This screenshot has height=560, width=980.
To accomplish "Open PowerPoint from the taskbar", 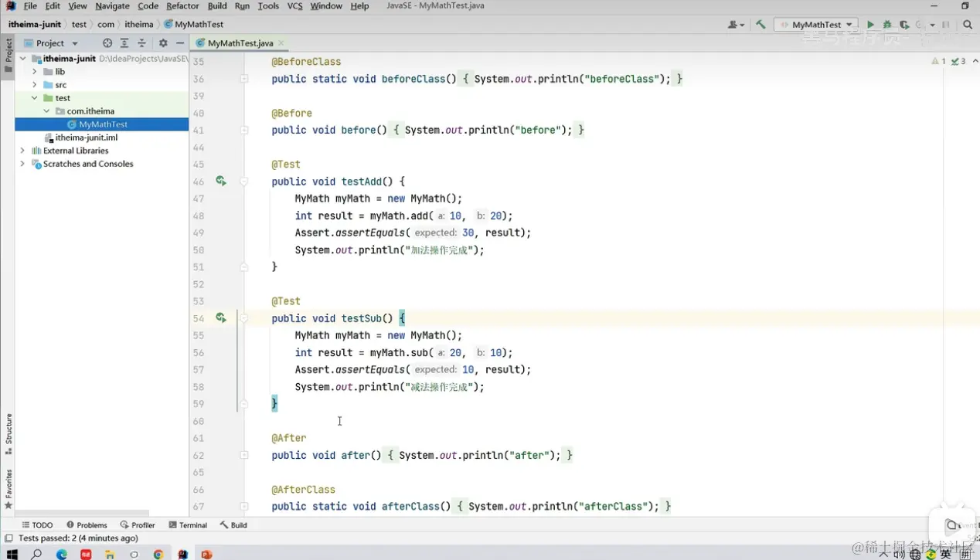I will point(206,554).
